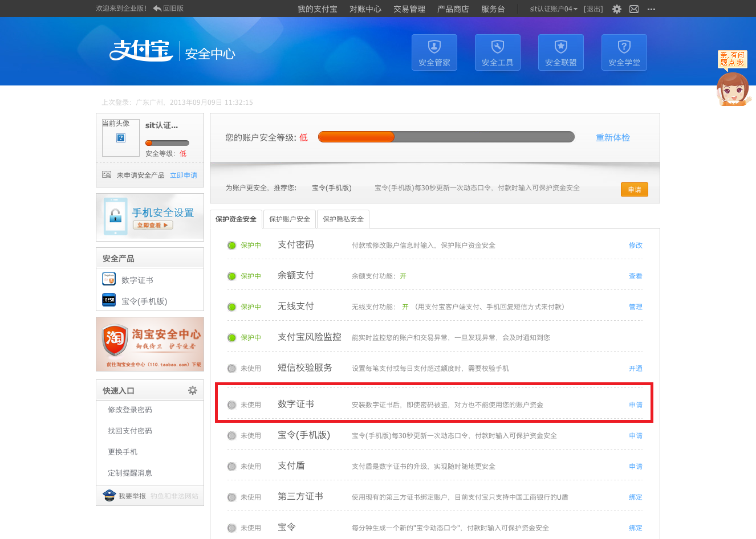This screenshot has width=756, height=539.
Task: Click 管理 for 无线支付
Action: 636,307
